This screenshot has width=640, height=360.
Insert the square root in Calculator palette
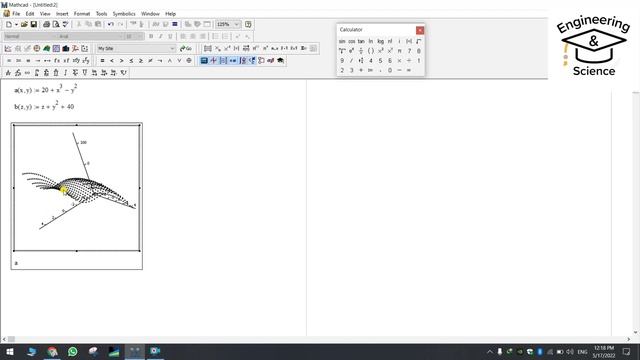point(419,41)
